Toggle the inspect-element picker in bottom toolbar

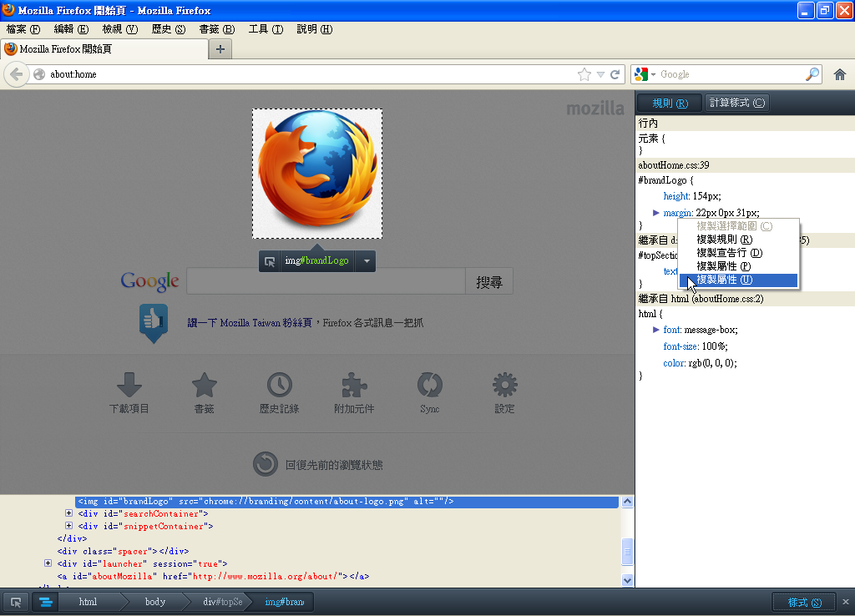[x=16, y=602]
